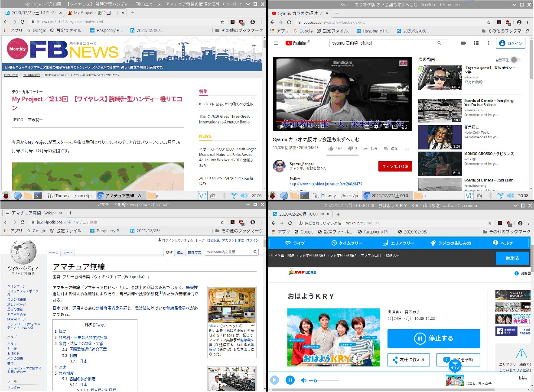This screenshot has height=392, width=534.
Task: Open a new tab in the YouTube window
Action: coord(337,13)
